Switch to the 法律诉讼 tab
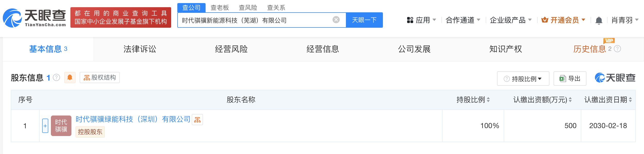The height and width of the screenshot is (154, 644). pyautogui.click(x=140, y=49)
